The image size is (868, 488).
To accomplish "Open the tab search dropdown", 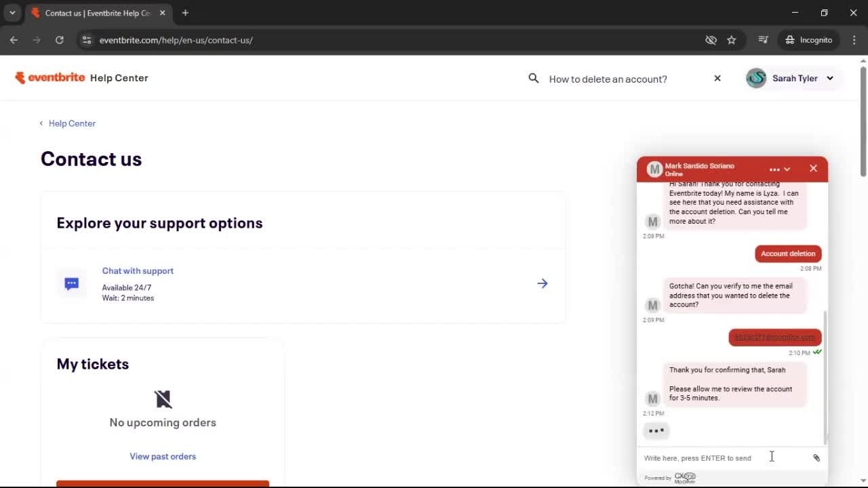I will (x=12, y=13).
